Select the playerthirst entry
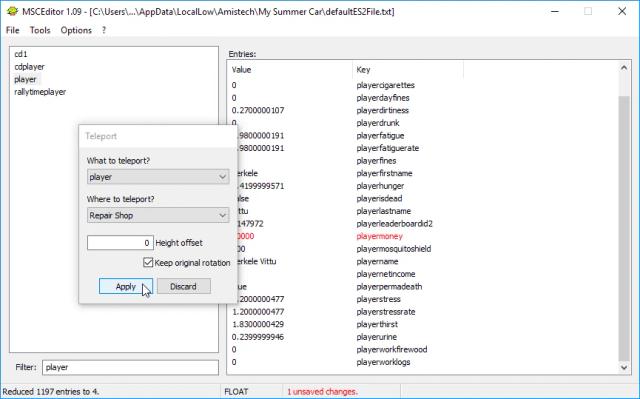 [x=377, y=324]
